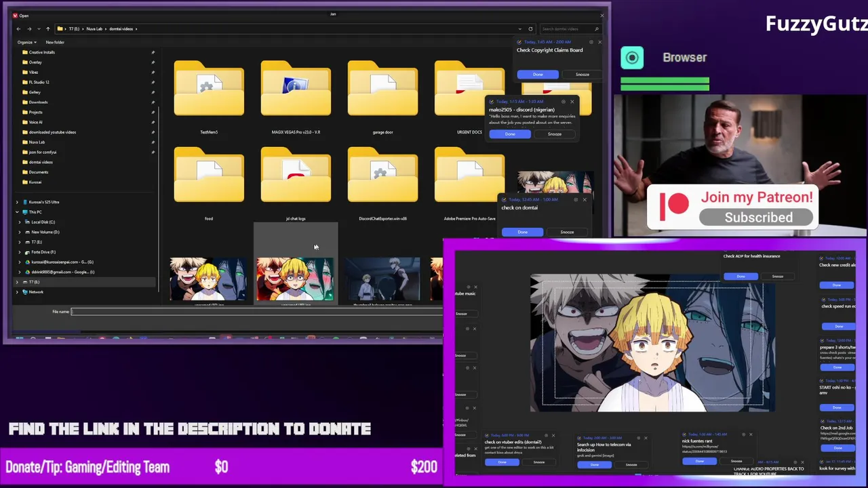Image resolution: width=868 pixels, height=488 pixels.
Task: Mark Check Copyright Claims Board as Done
Action: tap(538, 75)
